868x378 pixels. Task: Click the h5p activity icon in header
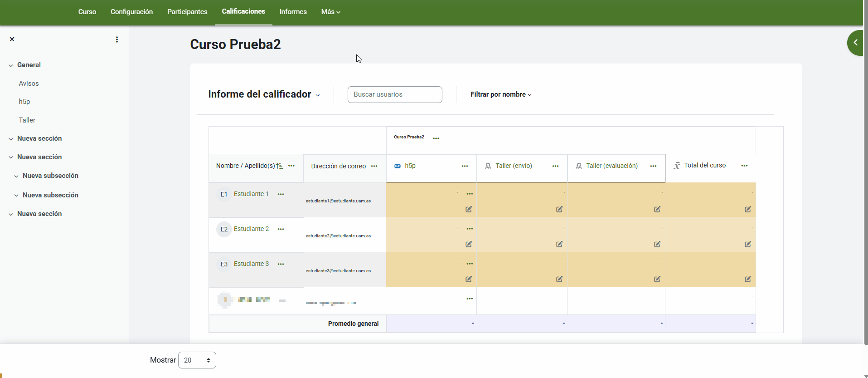[x=398, y=166]
